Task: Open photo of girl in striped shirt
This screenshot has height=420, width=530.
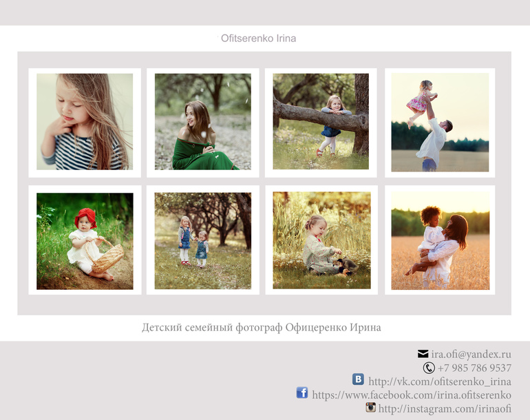Action: click(85, 122)
